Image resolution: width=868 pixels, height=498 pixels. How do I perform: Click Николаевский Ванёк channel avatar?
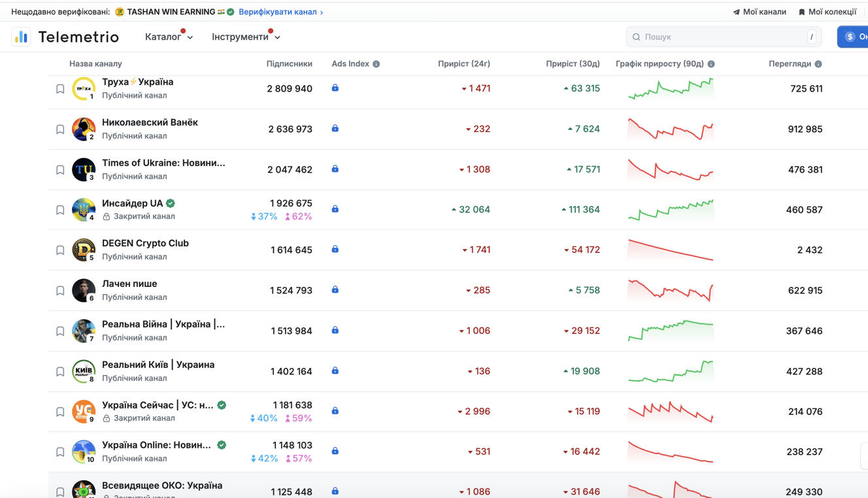click(84, 129)
